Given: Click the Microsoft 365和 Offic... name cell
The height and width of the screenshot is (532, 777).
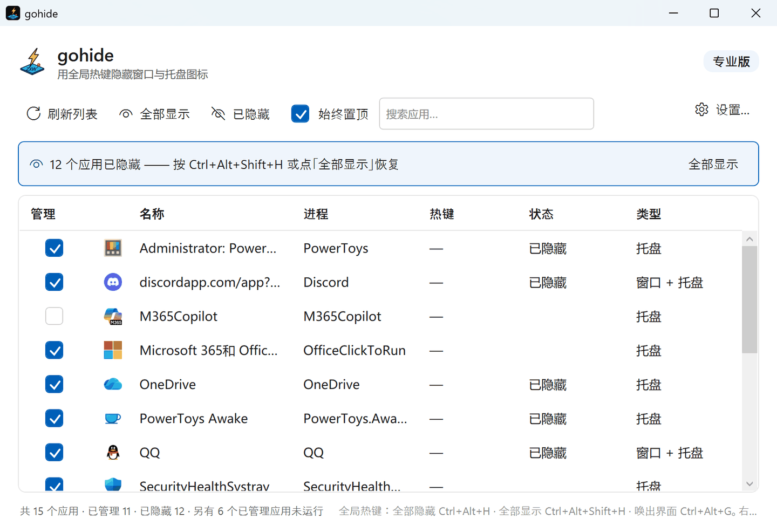Looking at the screenshot, I should [x=209, y=350].
